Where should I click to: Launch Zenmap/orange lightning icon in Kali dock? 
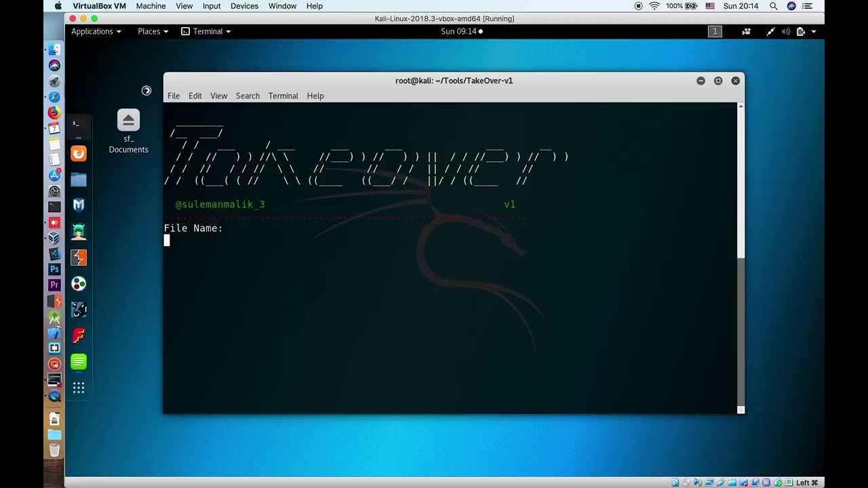point(79,258)
